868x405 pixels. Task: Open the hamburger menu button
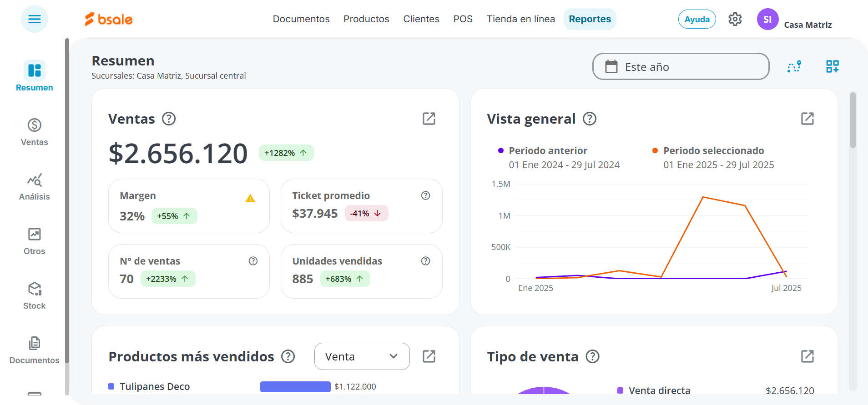[35, 19]
